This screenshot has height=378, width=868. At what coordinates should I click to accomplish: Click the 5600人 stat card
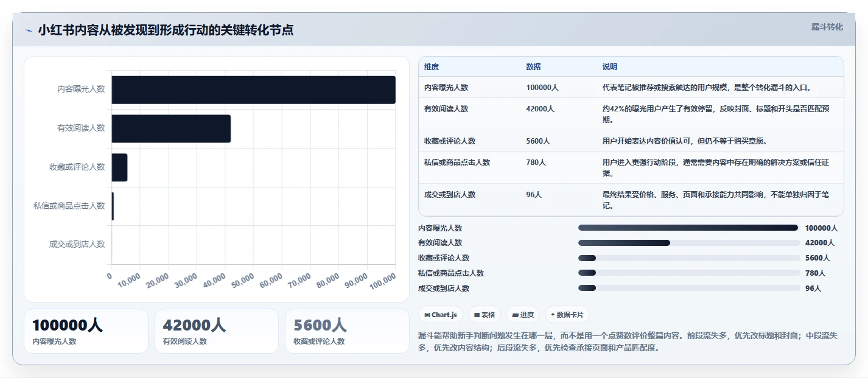[x=347, y=331]
